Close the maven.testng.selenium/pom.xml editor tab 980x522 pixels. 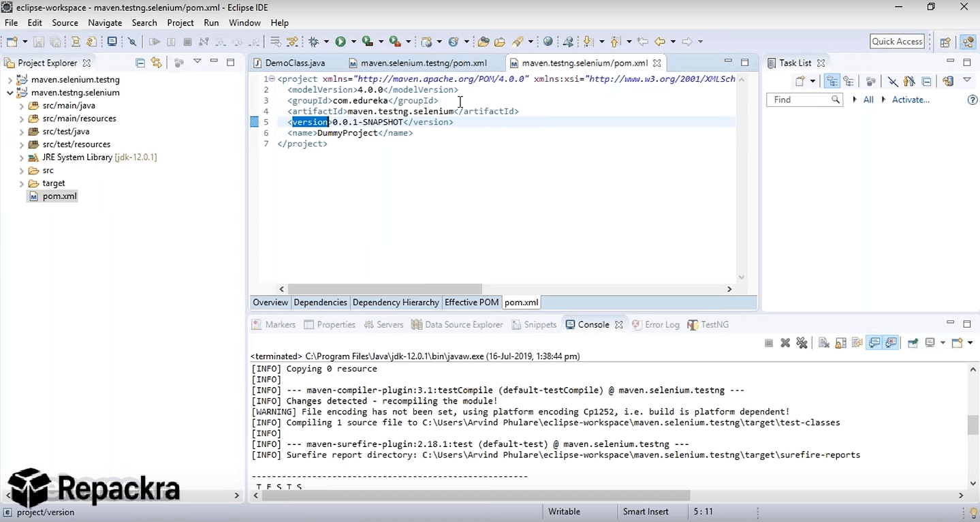pos(657,63)
